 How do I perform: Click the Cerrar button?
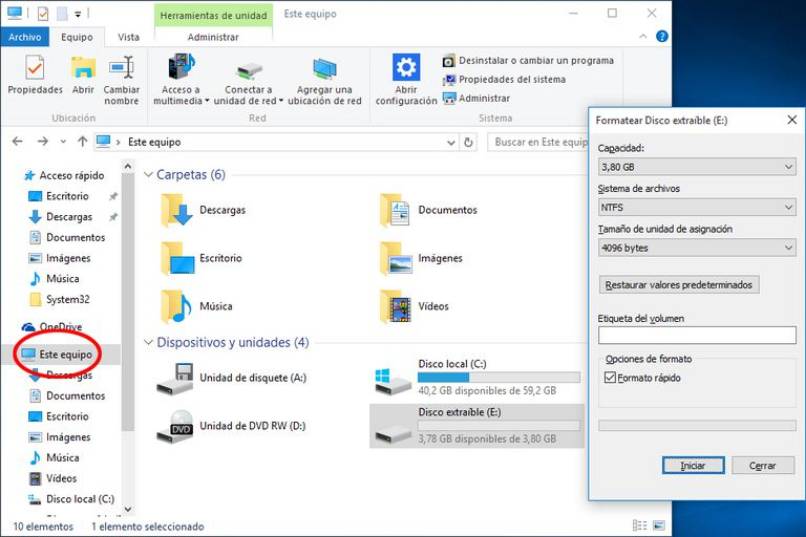(762, 466)
